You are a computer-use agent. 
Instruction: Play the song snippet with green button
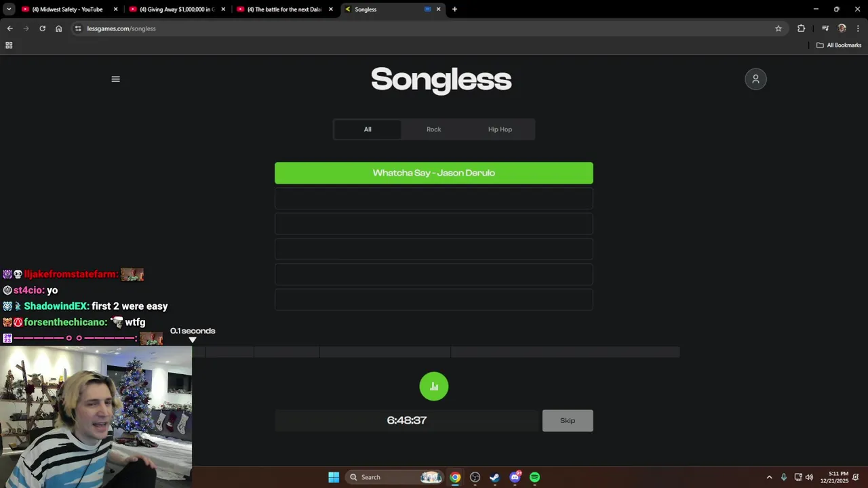point(434,386)
